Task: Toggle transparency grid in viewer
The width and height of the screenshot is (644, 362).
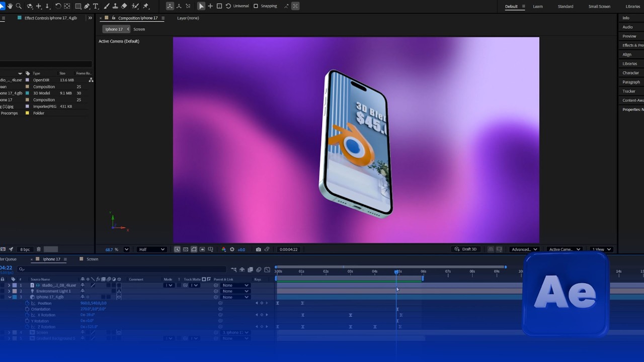Action: [186, 249]
